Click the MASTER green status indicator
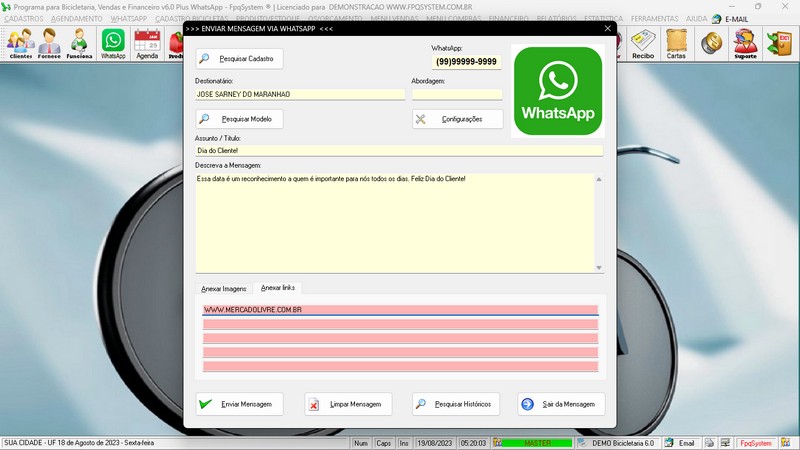 point(538,443)
